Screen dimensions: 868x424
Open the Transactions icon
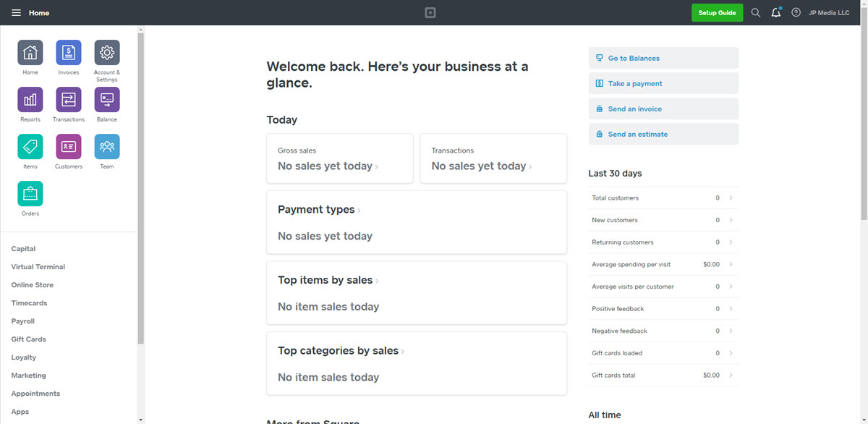pos(69,100)
